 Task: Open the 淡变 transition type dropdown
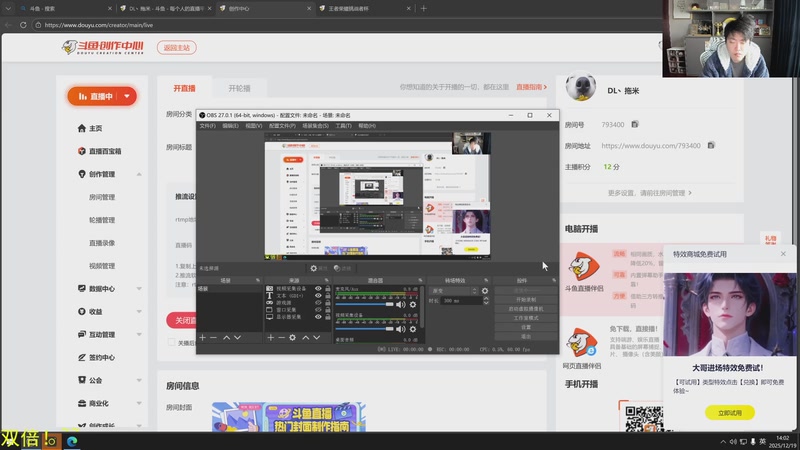pos(454,291)
